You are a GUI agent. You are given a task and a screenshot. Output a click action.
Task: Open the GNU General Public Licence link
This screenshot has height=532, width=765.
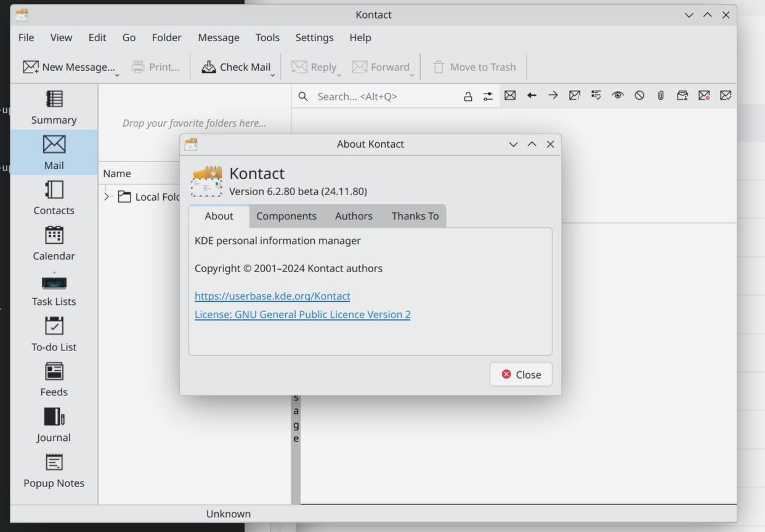(302, 315)
